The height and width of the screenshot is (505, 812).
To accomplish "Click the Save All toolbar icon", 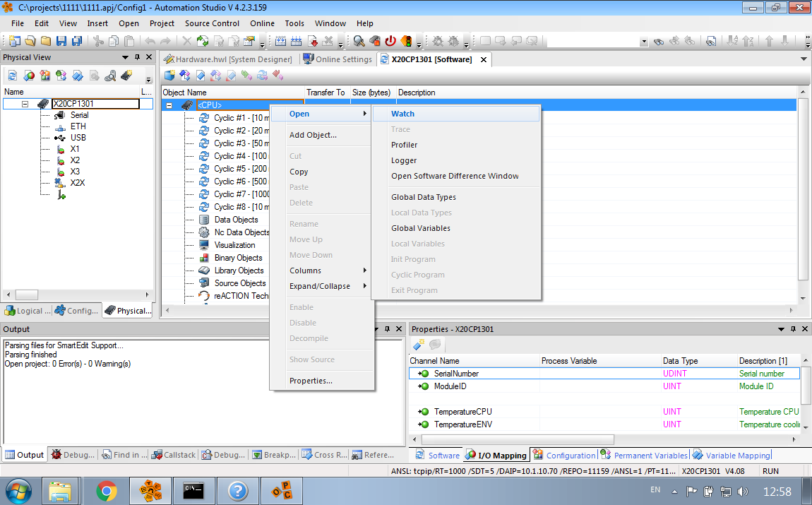I will (x=77, y=41).
